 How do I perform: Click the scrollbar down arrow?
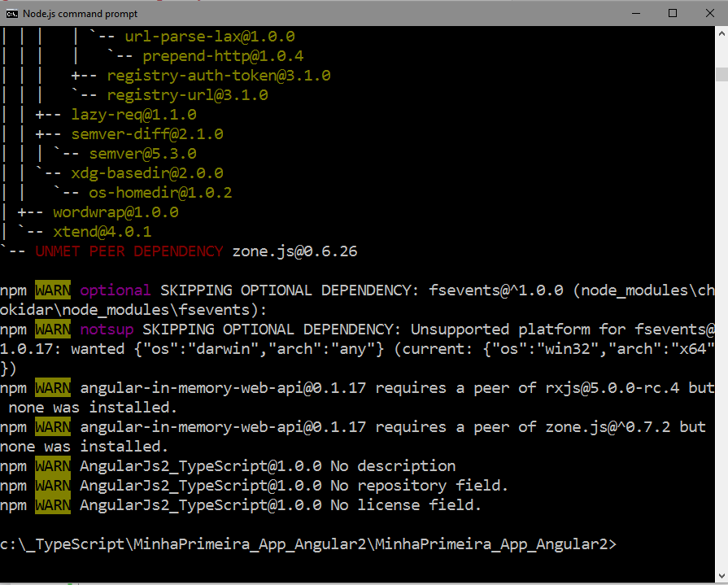point(721,576)
